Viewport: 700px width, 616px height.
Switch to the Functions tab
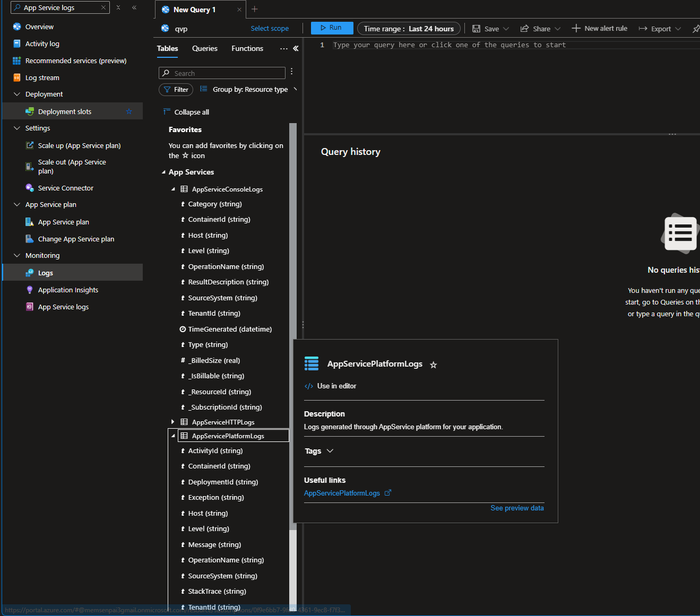[x=247, y=48]
